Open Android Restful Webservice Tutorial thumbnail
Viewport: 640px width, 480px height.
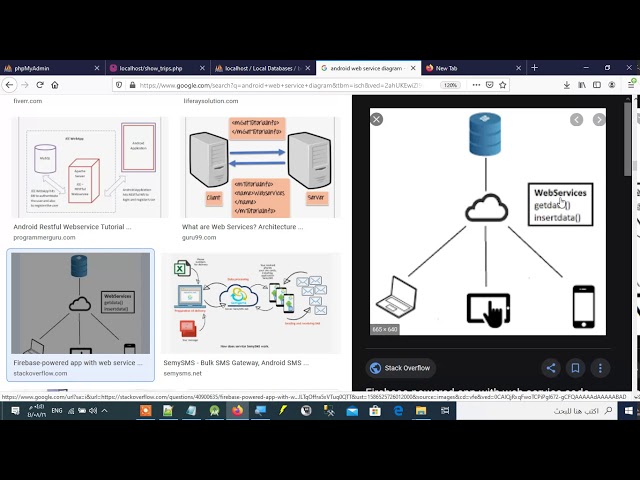coord(89,167)
